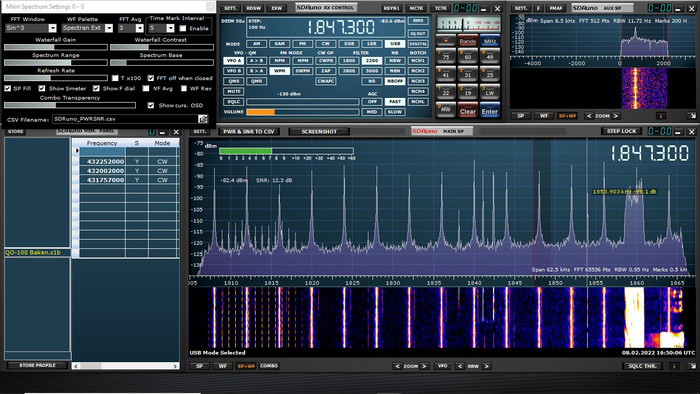The image size is (700, 394).
Task: Adjust the Waterfall Contrast slider
Action: point(162,47)
